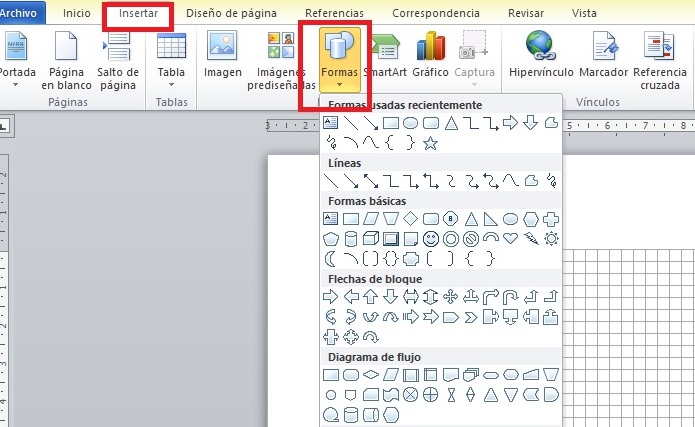
Task: Select the right block arrow in Flechas de bloque
Action: (x=330, y=297)
